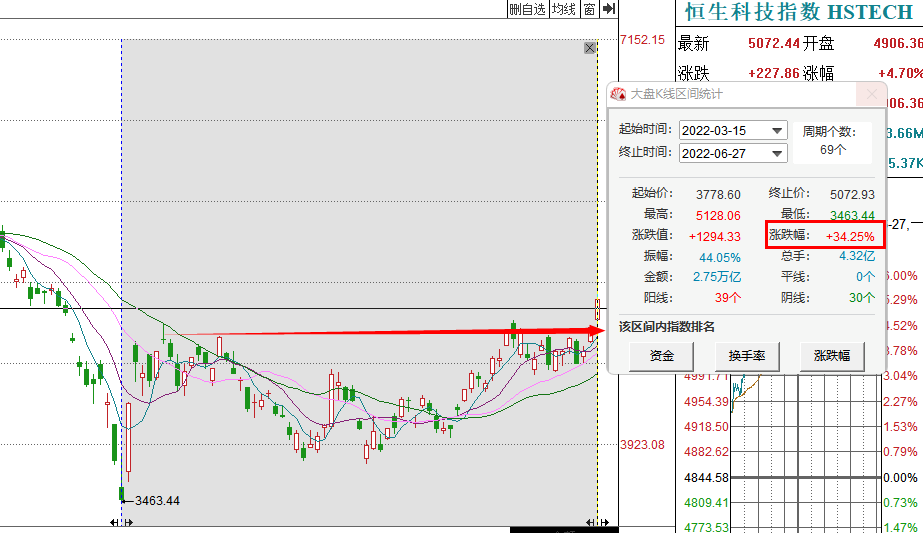The image size is (923, 533).
Task: Click the 开盘 label in quote panel
Action: coord(819,43)
